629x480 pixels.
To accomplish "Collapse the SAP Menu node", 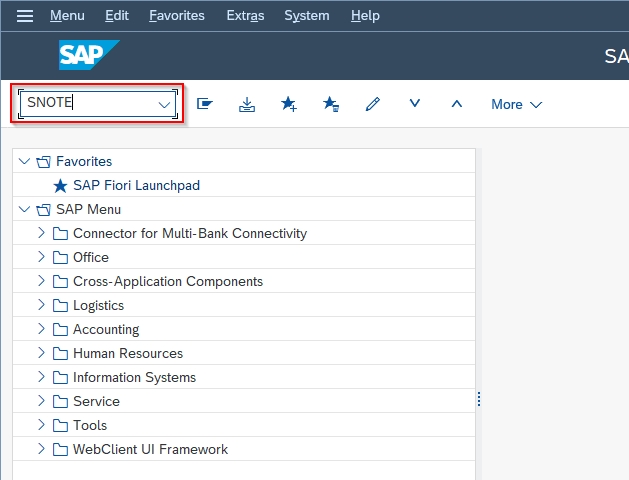I will (24, 209).
